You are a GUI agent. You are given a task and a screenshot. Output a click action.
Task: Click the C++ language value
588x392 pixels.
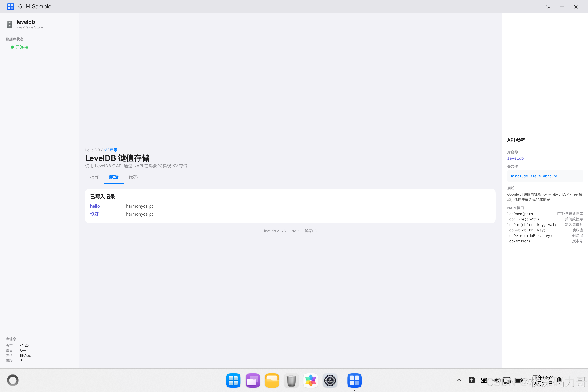tap(23, 350)
